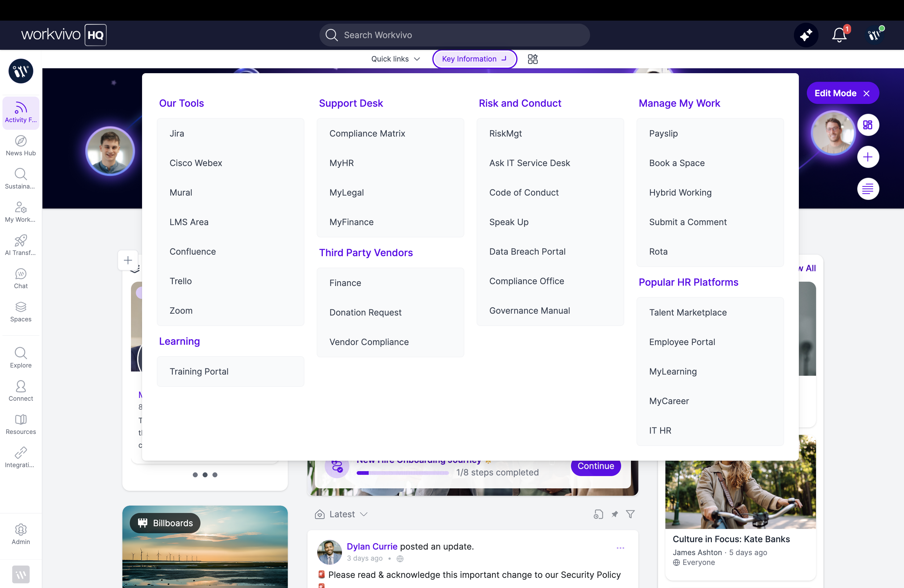Image resolution: width=904 pixels, height=588 pixels.
Task: Click the round plus button under Edit Mode
Action: [868, 157]
